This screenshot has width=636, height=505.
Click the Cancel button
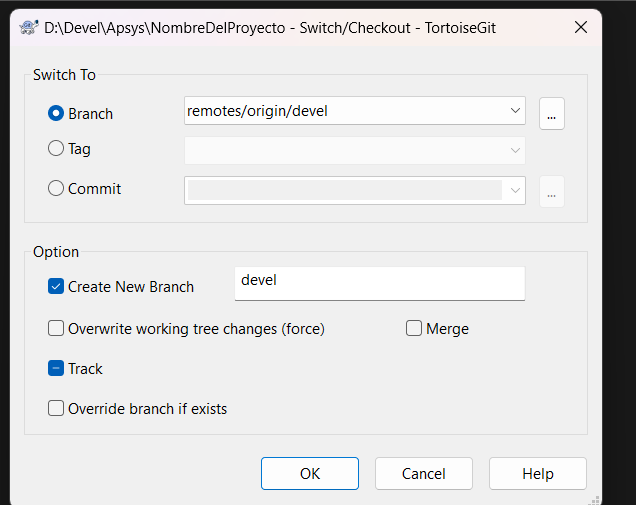424,474
